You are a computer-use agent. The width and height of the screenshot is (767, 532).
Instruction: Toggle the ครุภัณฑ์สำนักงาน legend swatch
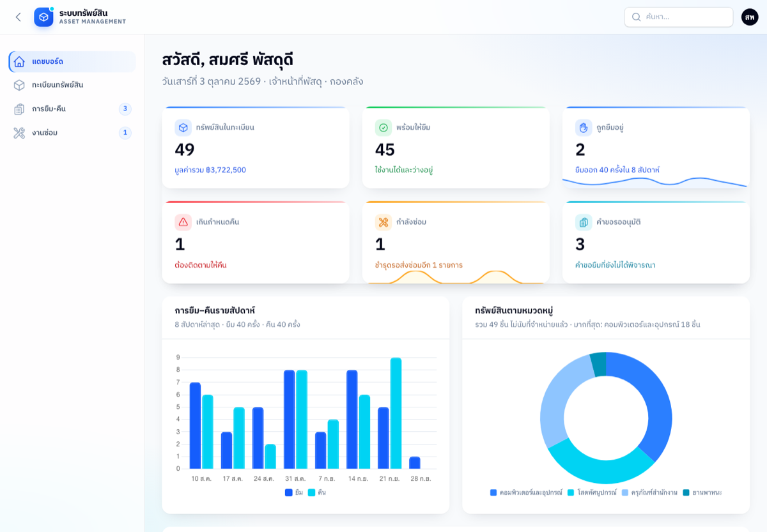[625, 492]
